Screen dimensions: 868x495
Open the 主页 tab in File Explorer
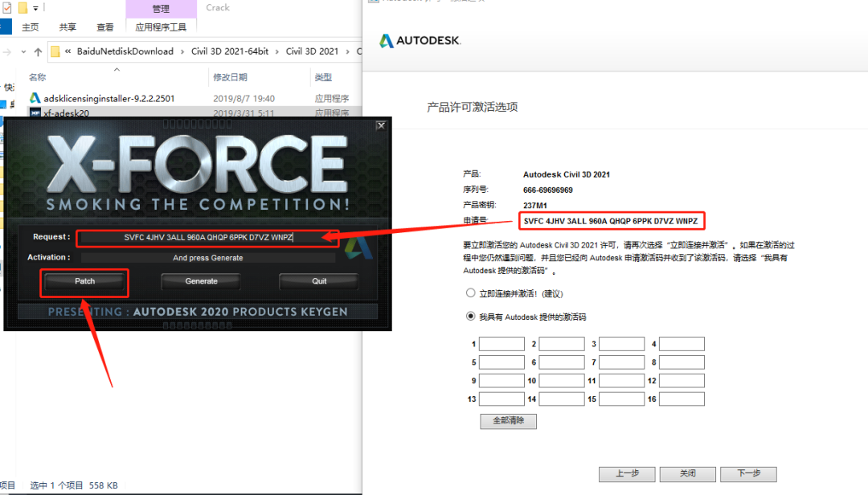(30, 27)
